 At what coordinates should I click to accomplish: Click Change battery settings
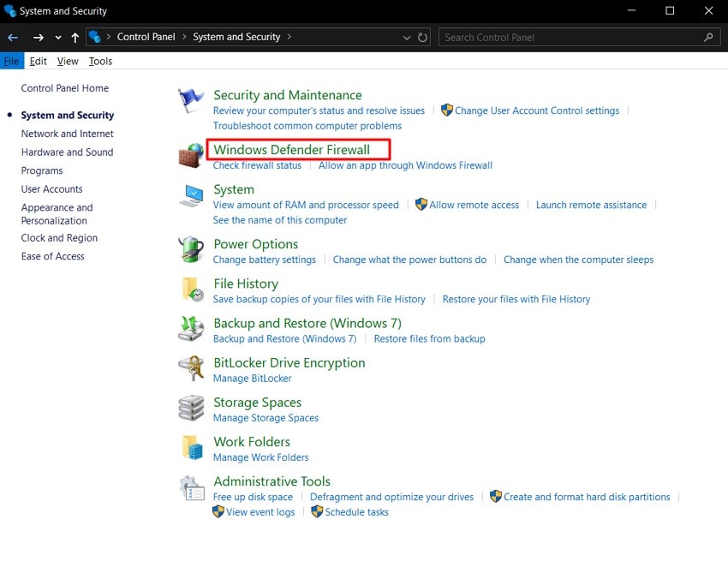tap(265, 260)
